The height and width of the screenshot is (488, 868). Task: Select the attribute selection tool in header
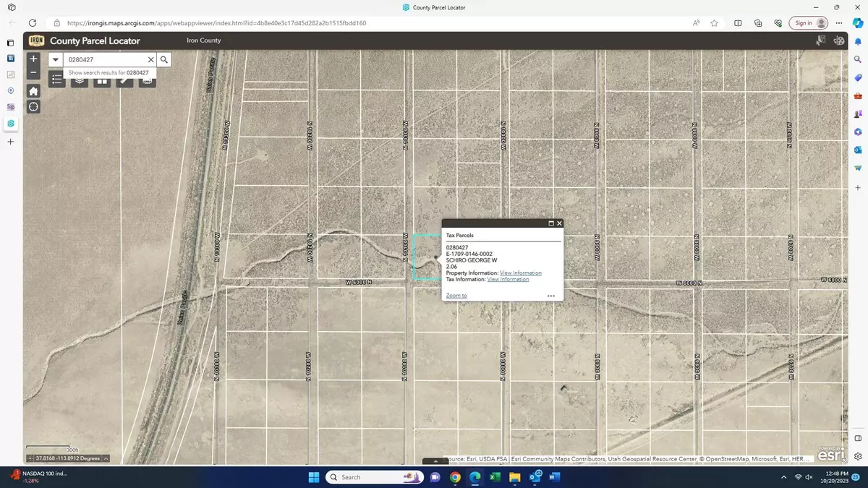[821, 40]
